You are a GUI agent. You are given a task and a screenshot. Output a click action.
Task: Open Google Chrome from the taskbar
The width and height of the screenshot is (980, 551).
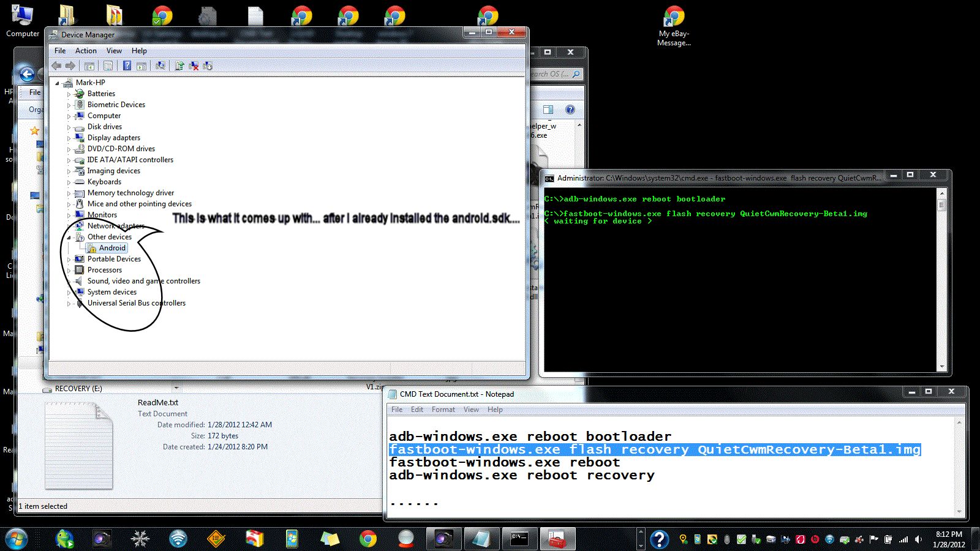[x=368, y=539]
